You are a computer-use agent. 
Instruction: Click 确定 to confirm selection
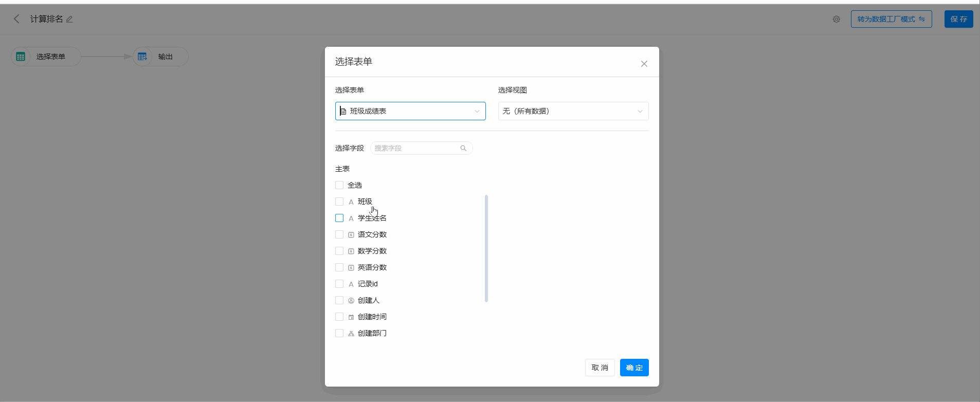point(634,368)
